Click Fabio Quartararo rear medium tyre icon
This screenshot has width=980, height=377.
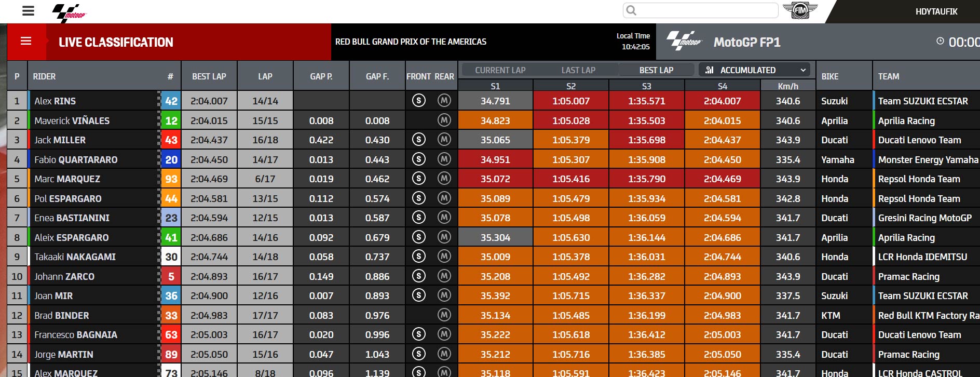(444, 159)
